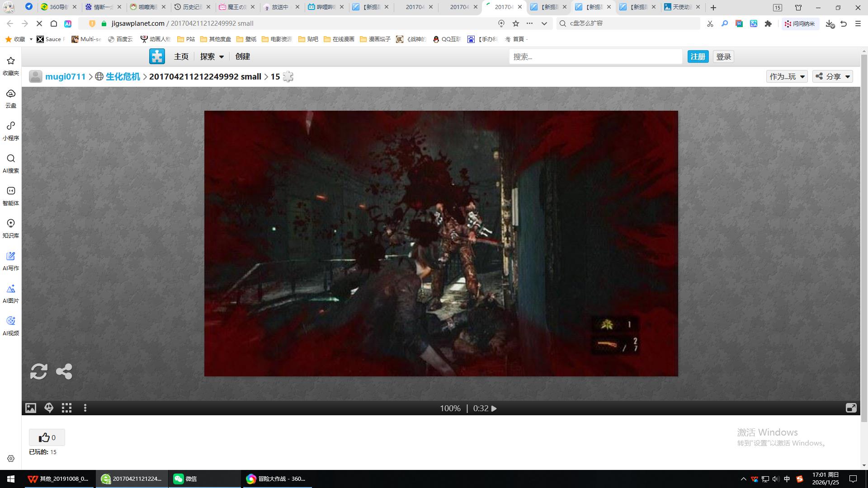Show the puzzle image preview icon
Image resolution: width=868 pixels, height=488 pixels.
click(x=30, y=408)
